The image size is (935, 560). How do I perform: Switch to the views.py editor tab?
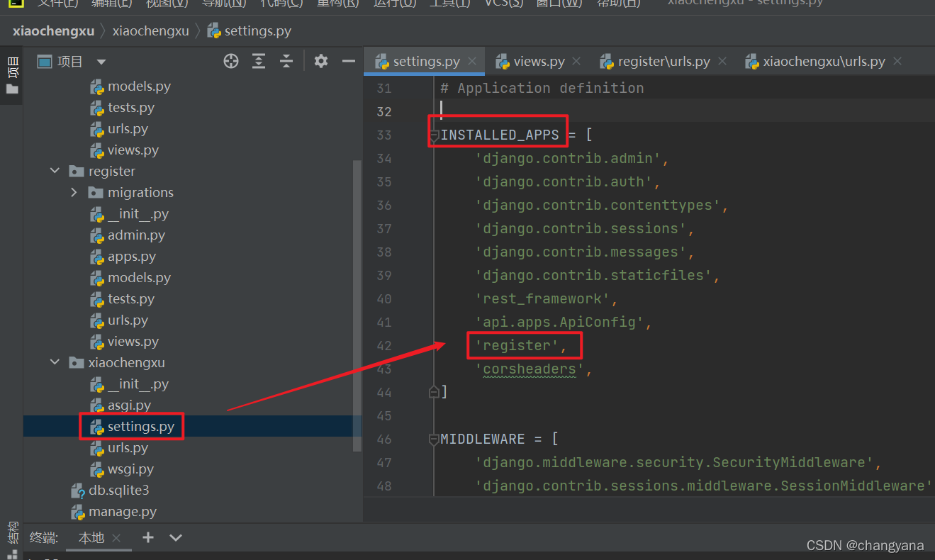(x=539, y=62)
